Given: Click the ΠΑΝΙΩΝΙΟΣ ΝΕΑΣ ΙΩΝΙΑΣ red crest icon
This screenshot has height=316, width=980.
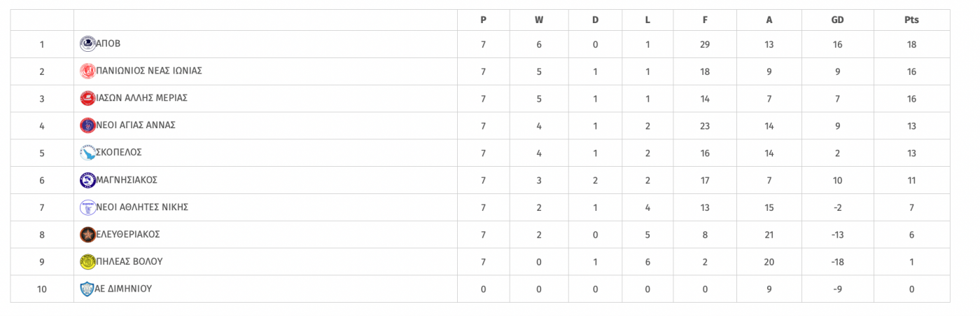Looking at the screenshot, I should [87, 71].
